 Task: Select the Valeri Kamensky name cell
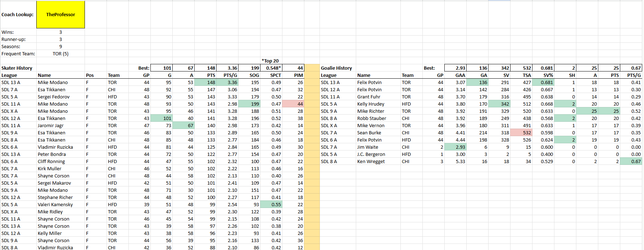click(x=55, y=205)
